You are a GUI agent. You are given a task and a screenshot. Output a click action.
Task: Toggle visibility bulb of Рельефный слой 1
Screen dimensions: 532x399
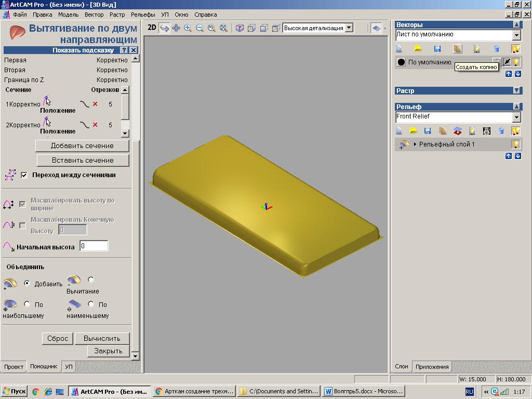tap(515, 144)
